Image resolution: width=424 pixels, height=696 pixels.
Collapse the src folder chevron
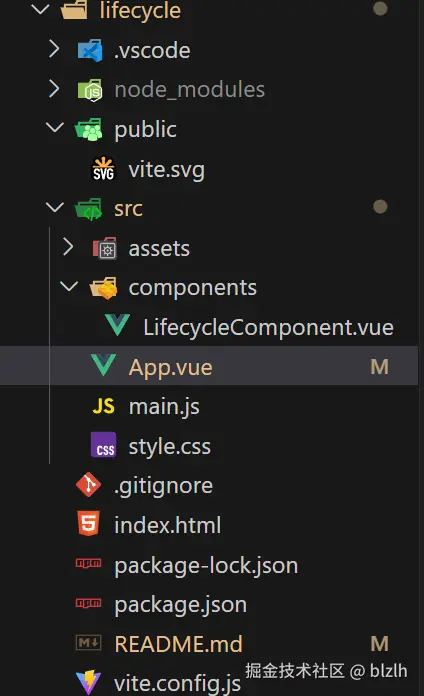pos(55,207)
